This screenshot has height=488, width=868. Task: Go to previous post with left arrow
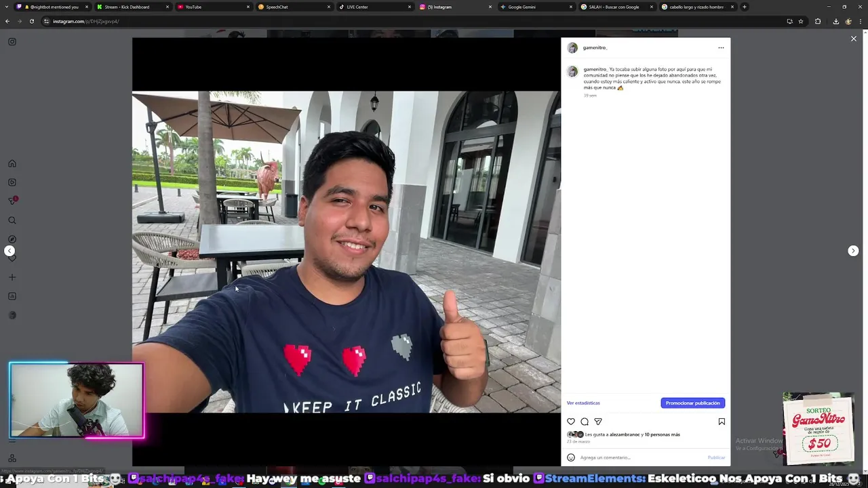click(x=9, y=251)
